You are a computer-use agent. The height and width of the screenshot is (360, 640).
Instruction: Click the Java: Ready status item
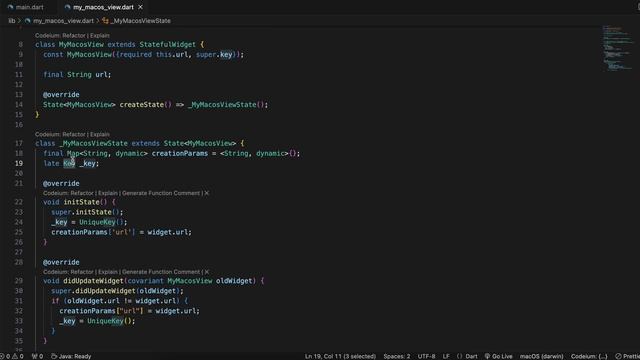click(x=71, y=356)
